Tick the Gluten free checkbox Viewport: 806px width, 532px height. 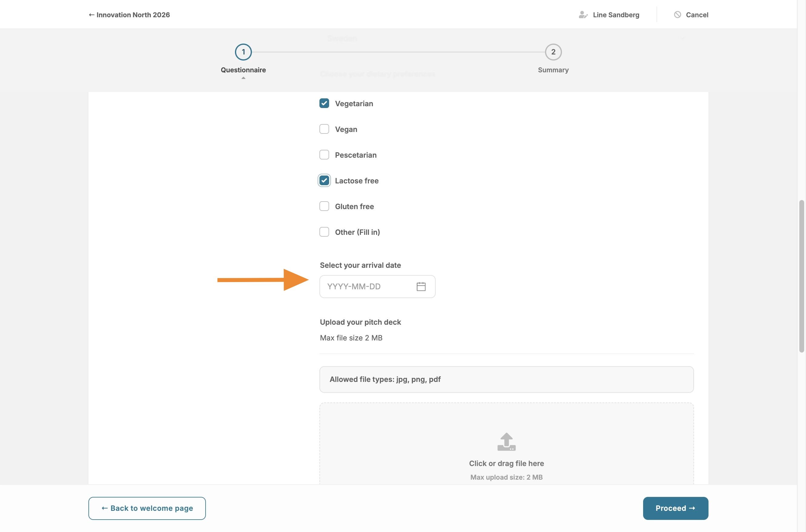[324, 206]
